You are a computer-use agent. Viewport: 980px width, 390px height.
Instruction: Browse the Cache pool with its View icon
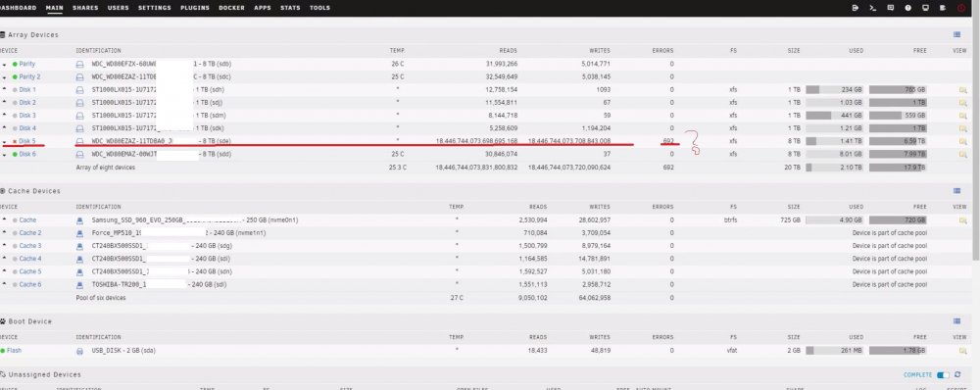point(962,220)
